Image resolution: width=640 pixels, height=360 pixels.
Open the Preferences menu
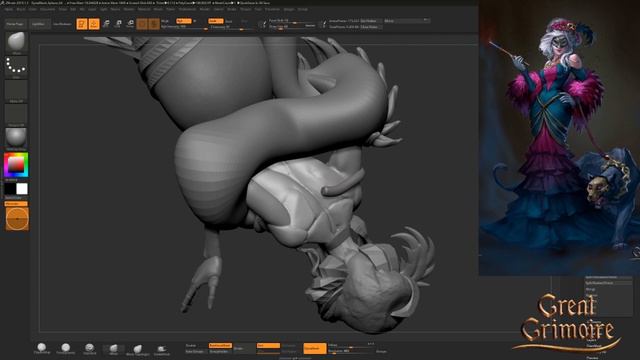(187, 9)
